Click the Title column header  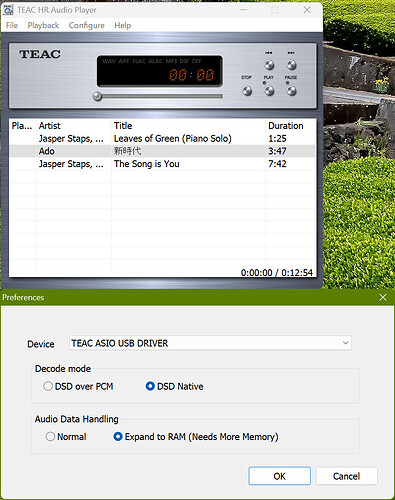click(x=188, y=126)
